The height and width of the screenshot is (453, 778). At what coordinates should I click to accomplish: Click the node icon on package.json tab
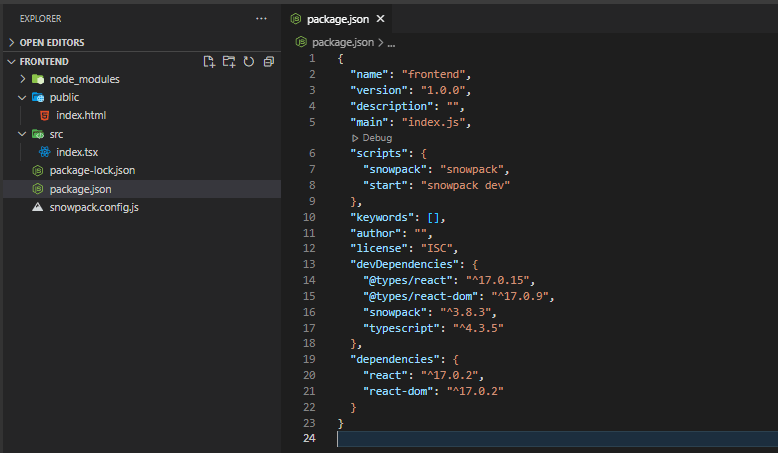(296, 19)
